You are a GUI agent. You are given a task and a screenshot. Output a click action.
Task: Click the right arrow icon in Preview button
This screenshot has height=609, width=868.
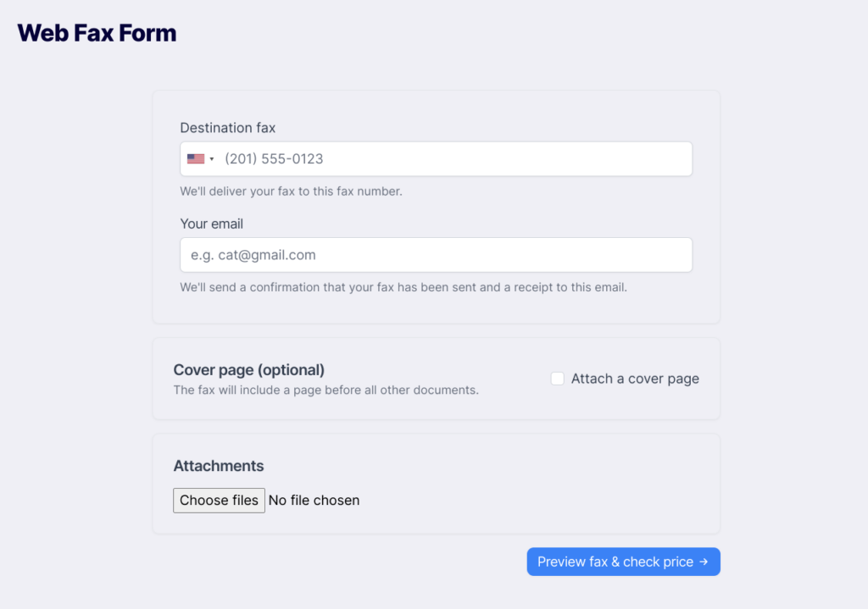coord(704,562)
